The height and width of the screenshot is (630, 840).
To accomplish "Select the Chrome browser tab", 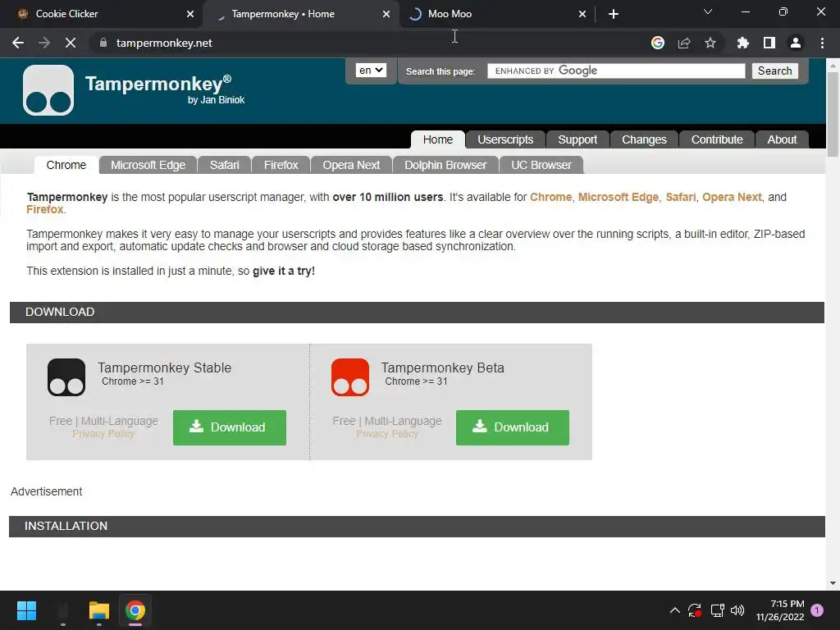I will (66, 165).
